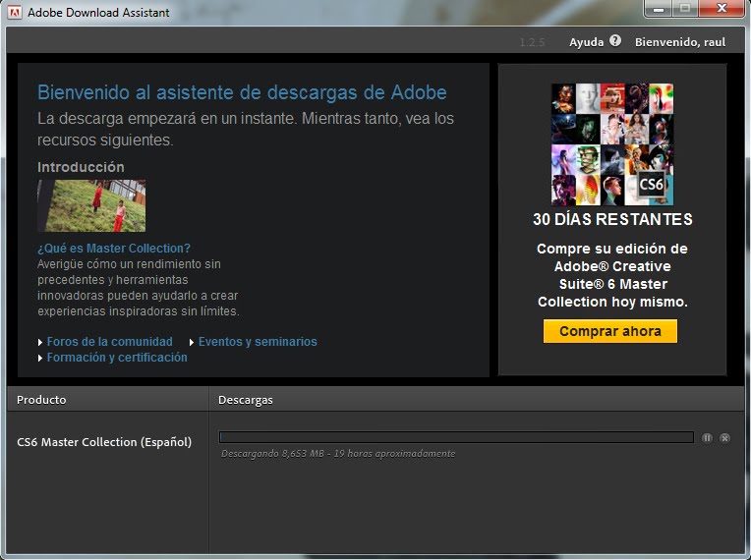
Task: Click the Ayuda question mark icon
Action: coord(615,41)
